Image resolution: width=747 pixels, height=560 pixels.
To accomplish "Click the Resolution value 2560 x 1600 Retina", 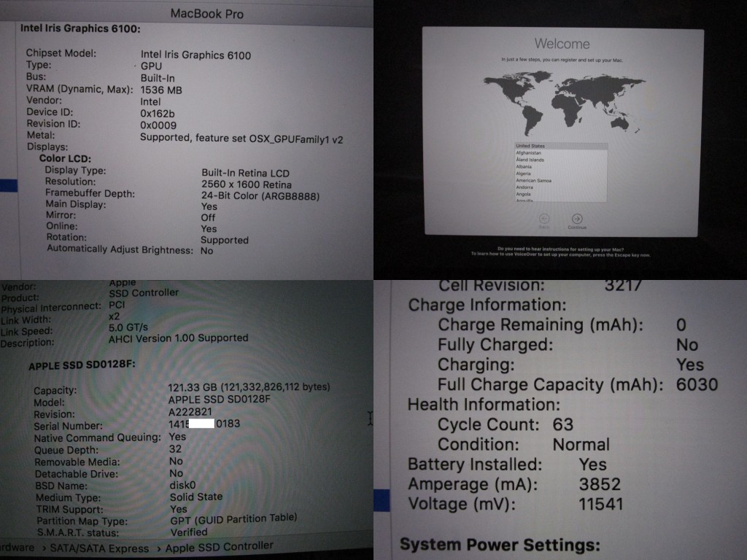I will [247, 184].
